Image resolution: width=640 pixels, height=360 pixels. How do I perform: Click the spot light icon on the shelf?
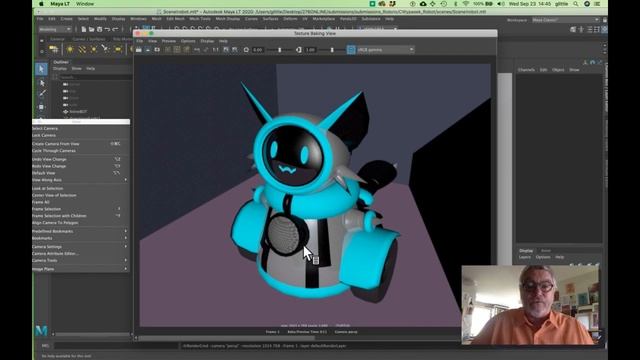click(x=105, y=49)
